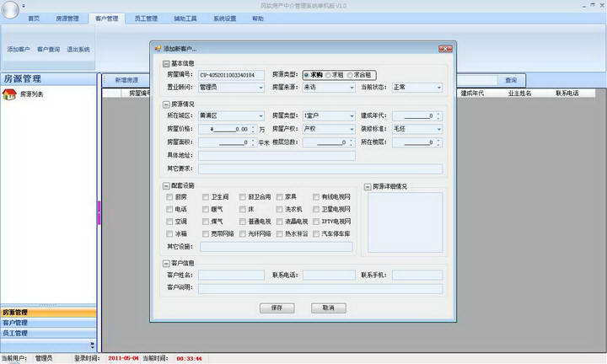This screenshot has width=607, height=364.
Task: Click the 房屋面积 spinner arrows
Action: (253, 142)
